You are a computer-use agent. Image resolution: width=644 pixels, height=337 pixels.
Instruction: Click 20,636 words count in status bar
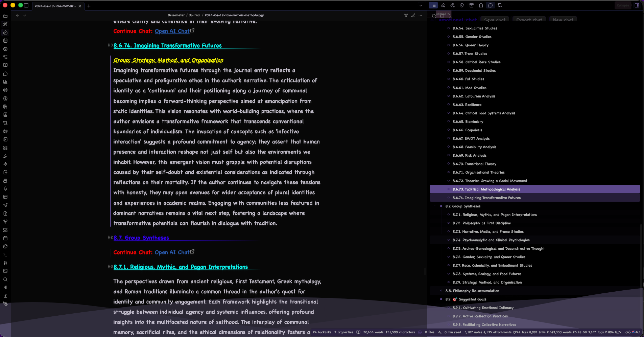373,332
